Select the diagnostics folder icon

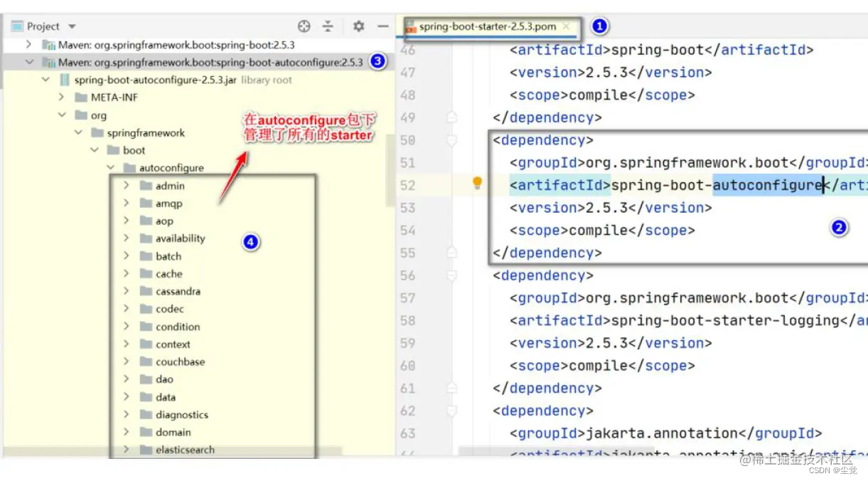(146, 414)
